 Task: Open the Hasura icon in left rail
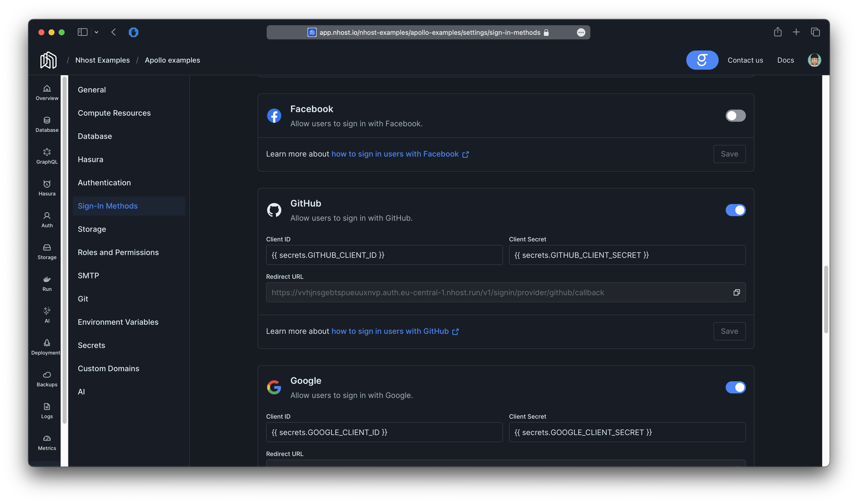[x=47, y=188]
